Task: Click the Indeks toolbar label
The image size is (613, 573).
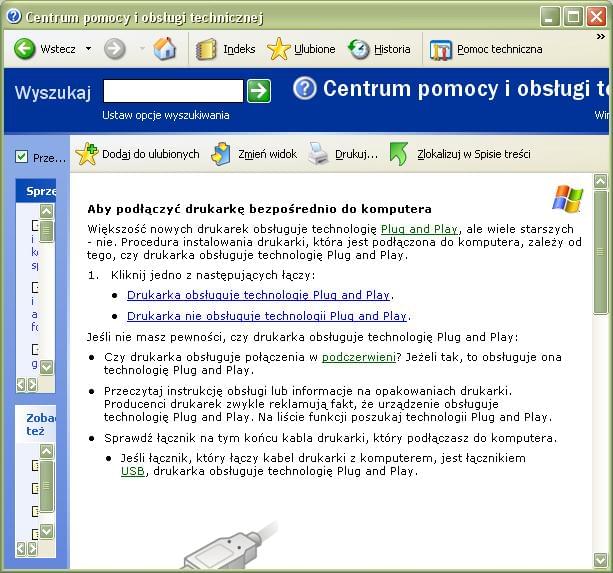Action: point(239,49)
